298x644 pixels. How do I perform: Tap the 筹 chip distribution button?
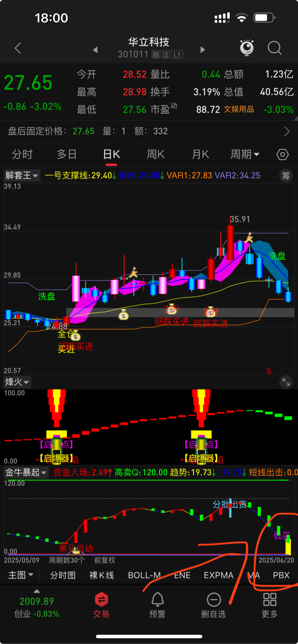pos(286,176)
